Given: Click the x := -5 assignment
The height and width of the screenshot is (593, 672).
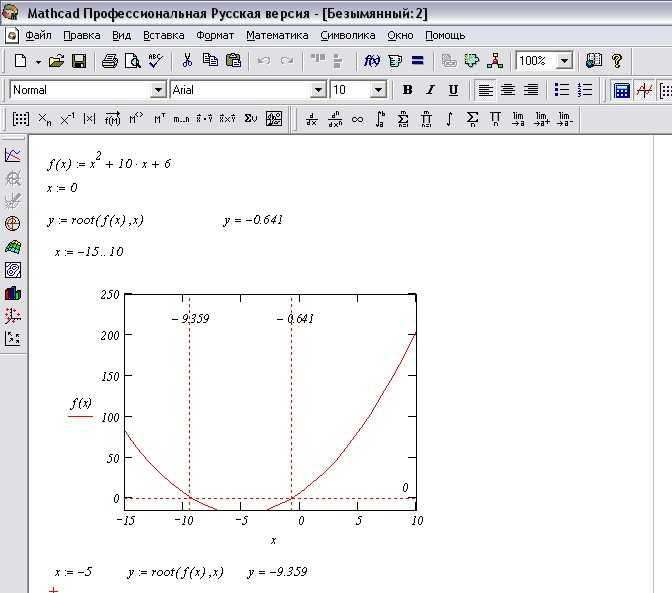Looking at the screenshot, I should (73, 572).
